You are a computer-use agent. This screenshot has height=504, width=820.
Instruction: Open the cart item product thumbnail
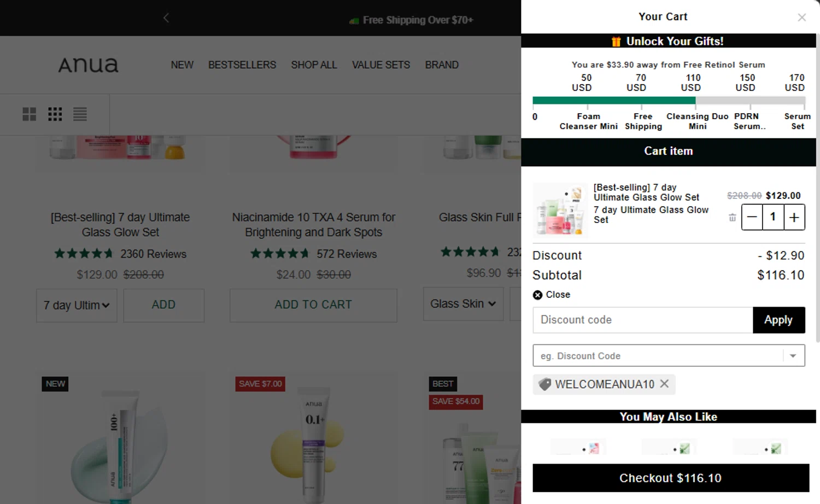(x=560, y=210)
